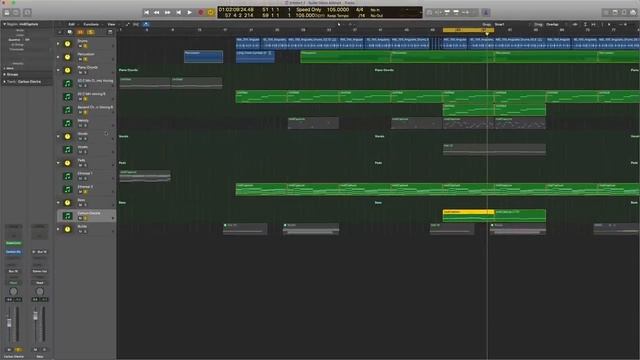Click the 4/4 time signature display
This screenshot has height=360, width=640.
click(x=360, y=10)
